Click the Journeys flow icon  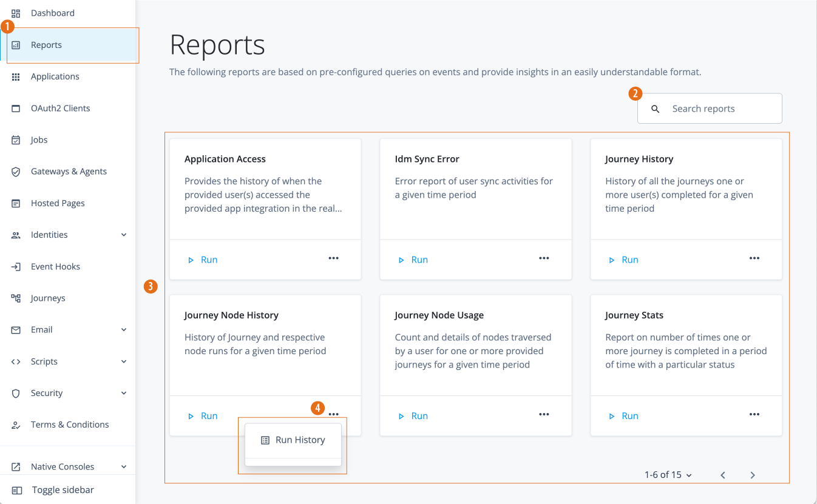tap(16, 298)
